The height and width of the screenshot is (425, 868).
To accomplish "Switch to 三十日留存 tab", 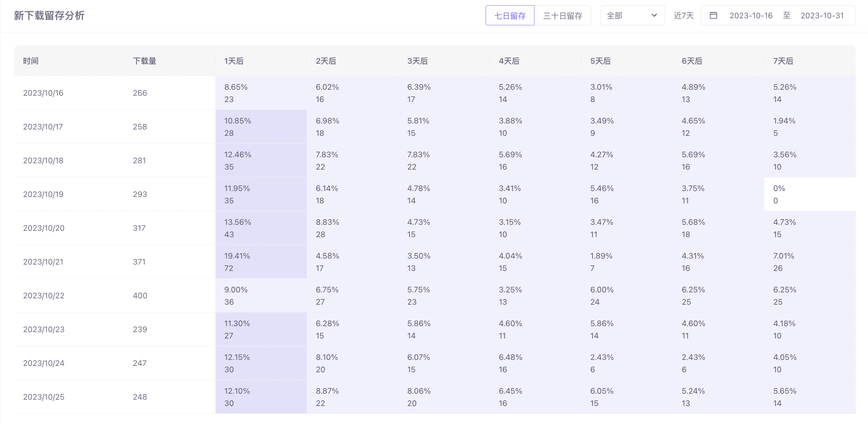I will (x=562, y=15).
